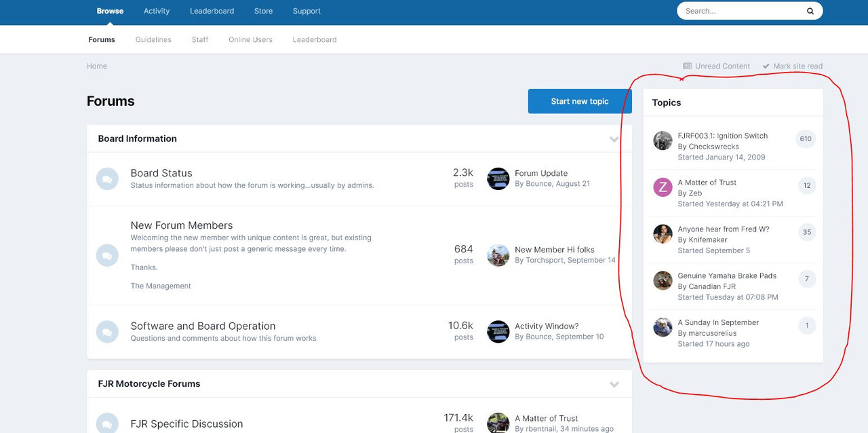
Task: Click the Unread Content newspaper icon
Action: coord(687,66)
